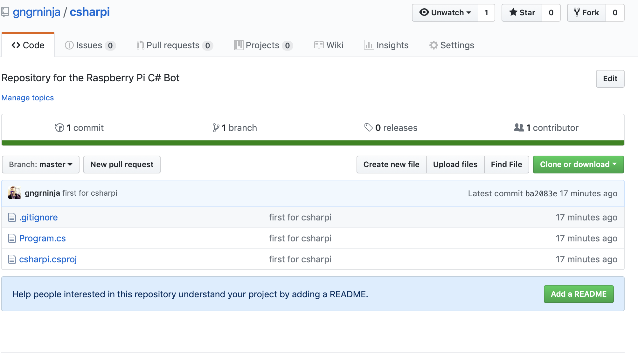Screen dimensions: 638x364
Task: Click the branch icon next to 1 branch
Action: click(x=216, y=128)
